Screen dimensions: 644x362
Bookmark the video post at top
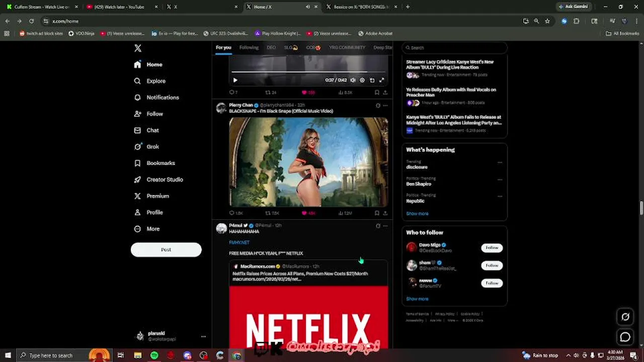pos(377,93)
